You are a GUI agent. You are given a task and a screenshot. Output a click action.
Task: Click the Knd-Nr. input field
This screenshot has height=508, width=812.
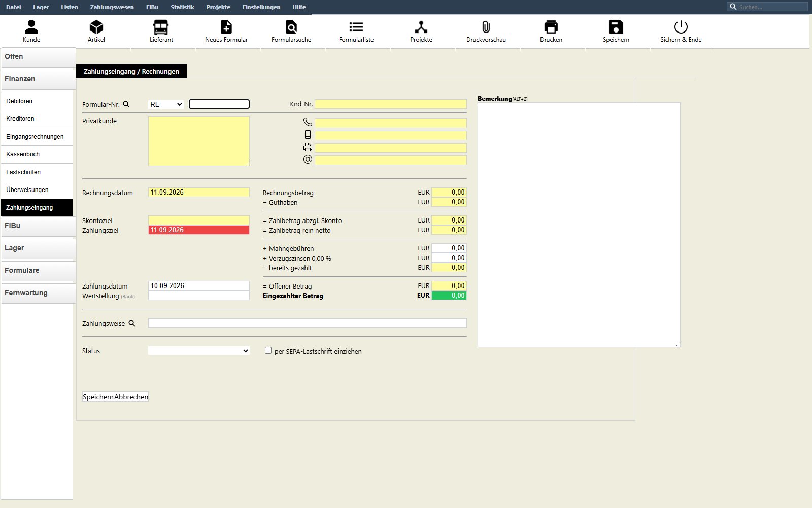pyautogui.click(x=391, y=104)
